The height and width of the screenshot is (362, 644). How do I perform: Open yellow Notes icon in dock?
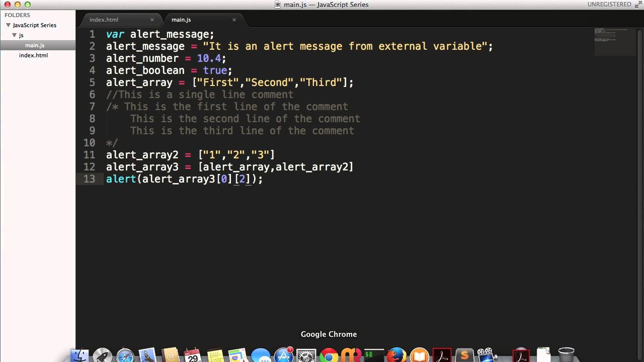(x=215, y=355)
